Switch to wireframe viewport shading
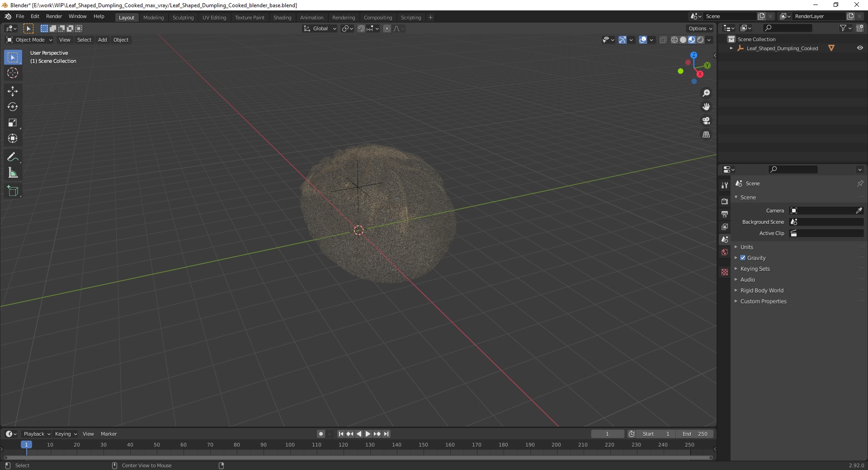 pos(675,40)
